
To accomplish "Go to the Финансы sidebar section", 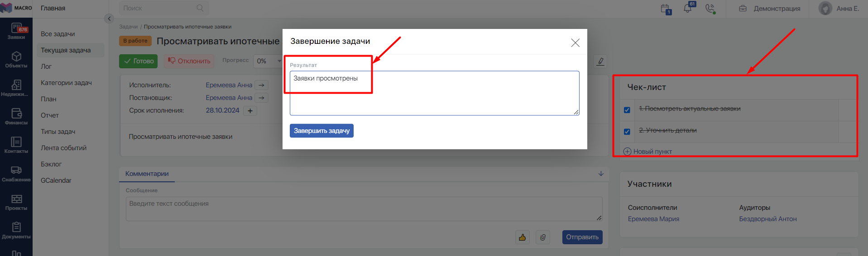I will (16, 116).
